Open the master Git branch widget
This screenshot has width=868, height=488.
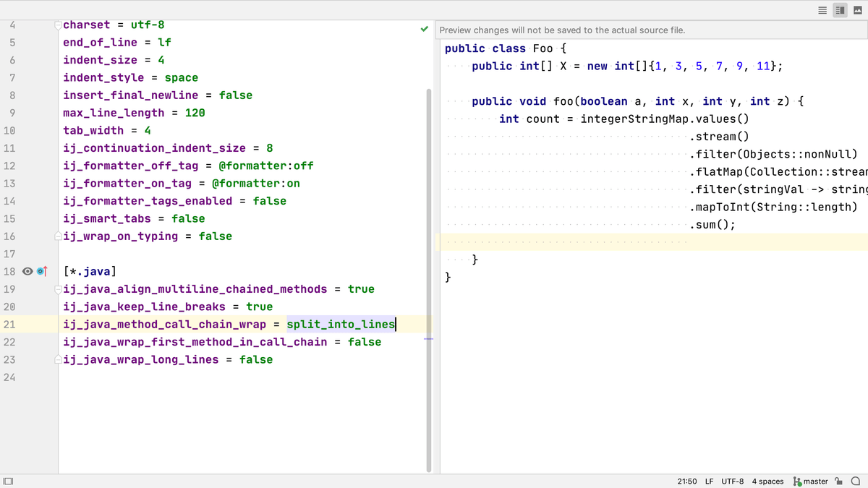tap(810, 481)
